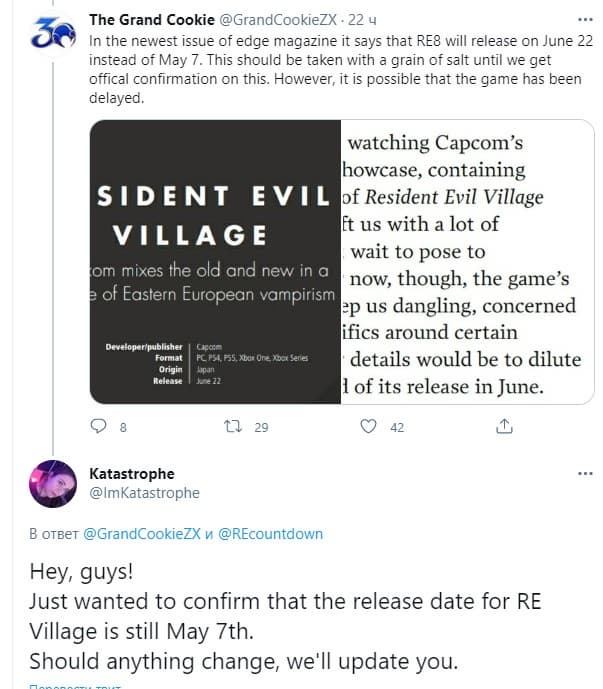This screenshot has width=603, height=689.
Task: Open The Grand Cookie's profile avatar
Action: [50, 36]
